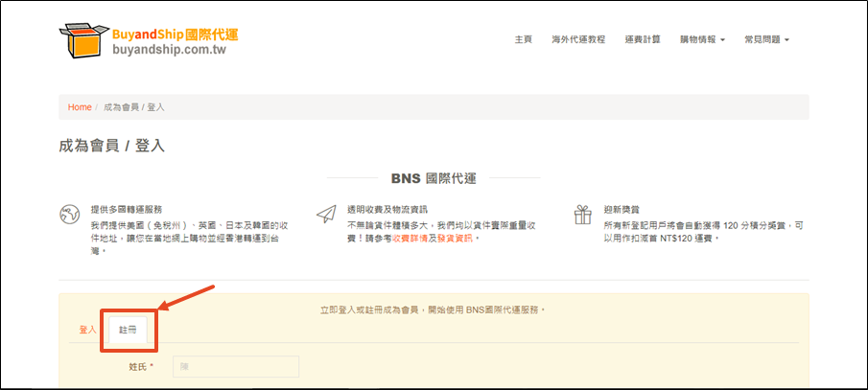Select 運費計算 in the navigation bar

[x=642, y=39]
